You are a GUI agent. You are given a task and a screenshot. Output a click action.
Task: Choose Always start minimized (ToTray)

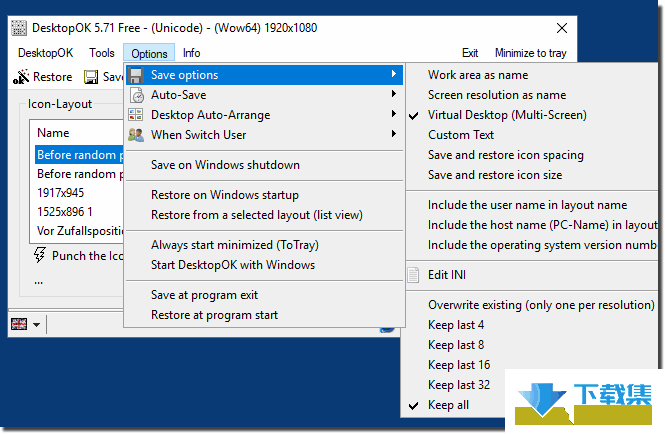(x=235, y=245)
